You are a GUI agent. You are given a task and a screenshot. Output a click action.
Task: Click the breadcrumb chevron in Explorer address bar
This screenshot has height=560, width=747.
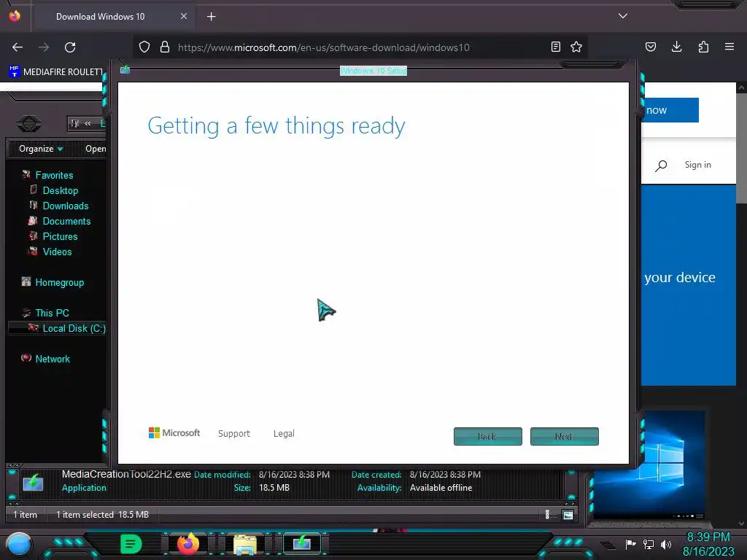88,123
